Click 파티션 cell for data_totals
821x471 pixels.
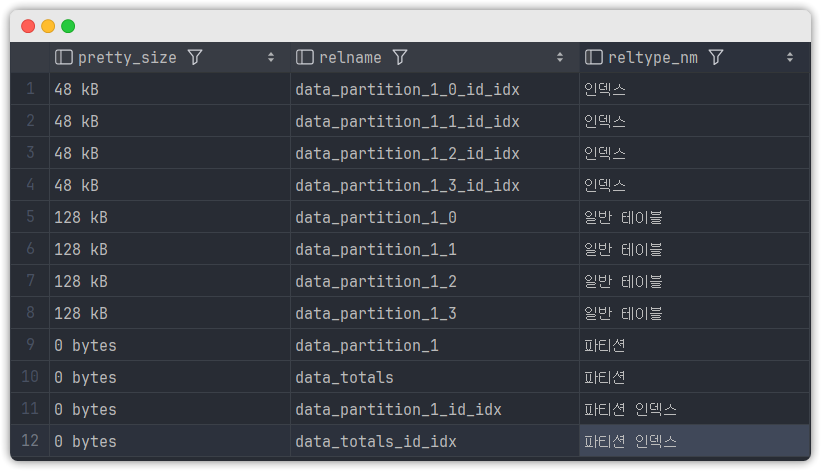[694, 377]
